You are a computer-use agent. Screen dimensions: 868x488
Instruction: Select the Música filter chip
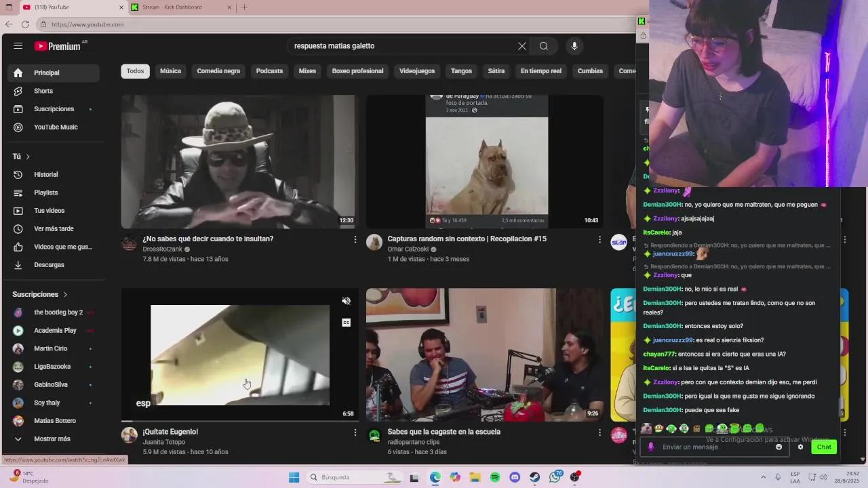(x=170, y=71)
